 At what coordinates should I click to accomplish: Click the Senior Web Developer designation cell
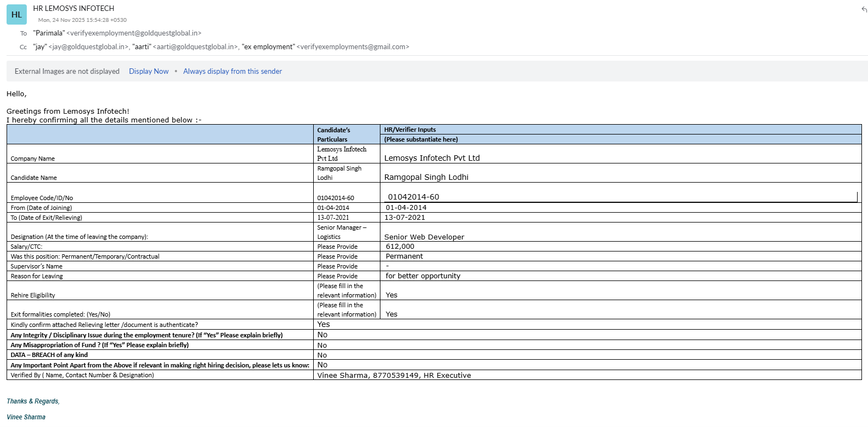click(x=424, y=237)
